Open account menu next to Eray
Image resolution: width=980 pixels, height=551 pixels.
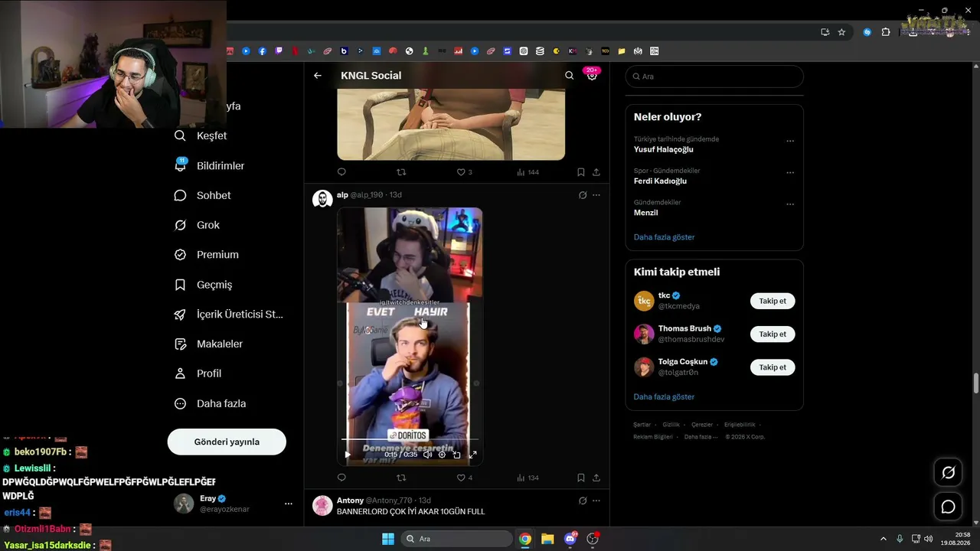tap(289, 504)
